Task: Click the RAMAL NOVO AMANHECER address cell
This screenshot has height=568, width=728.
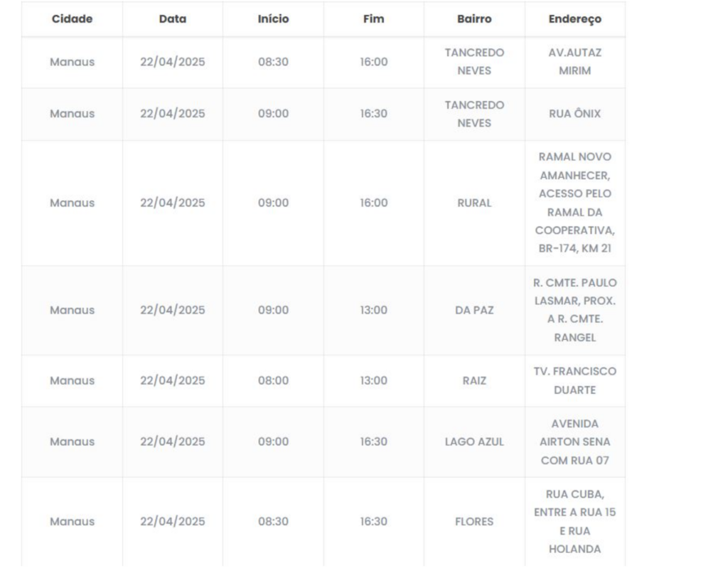Action: point(575,203)
